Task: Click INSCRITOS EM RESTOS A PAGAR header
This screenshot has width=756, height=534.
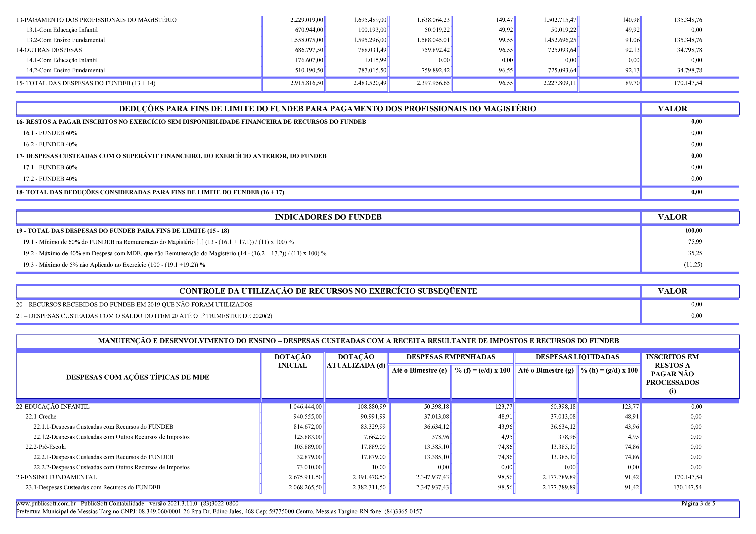Action: [x=672, y=374]
